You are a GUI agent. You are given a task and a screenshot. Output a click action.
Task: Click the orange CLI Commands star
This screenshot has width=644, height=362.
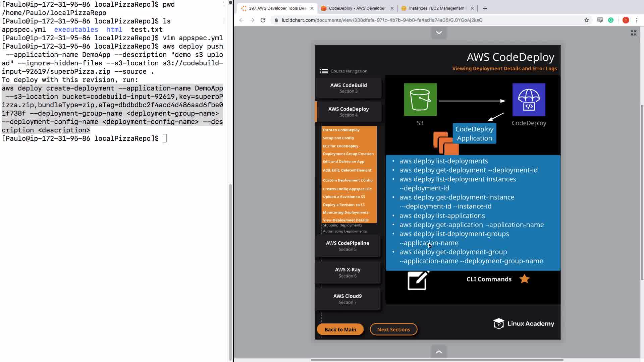[524, 279]
